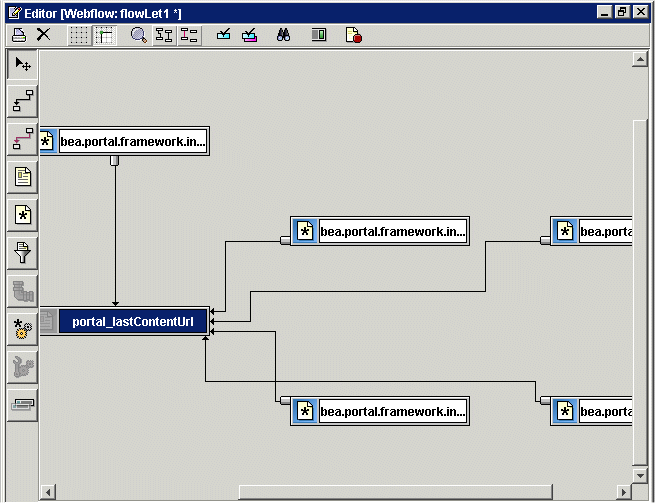The width and height of the screenshot is (655, 503).
Task: Restore the Editor window with restore button
Action: pyautogui.click(x=622, y=12)
